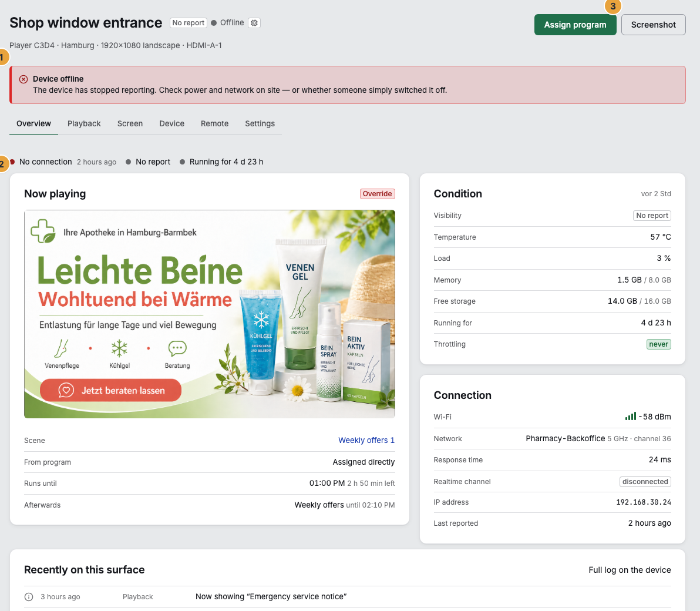Screen dimensions: 700x611
Task: Open the "Weekly offers 1" scene link
Action: point(366,441)
